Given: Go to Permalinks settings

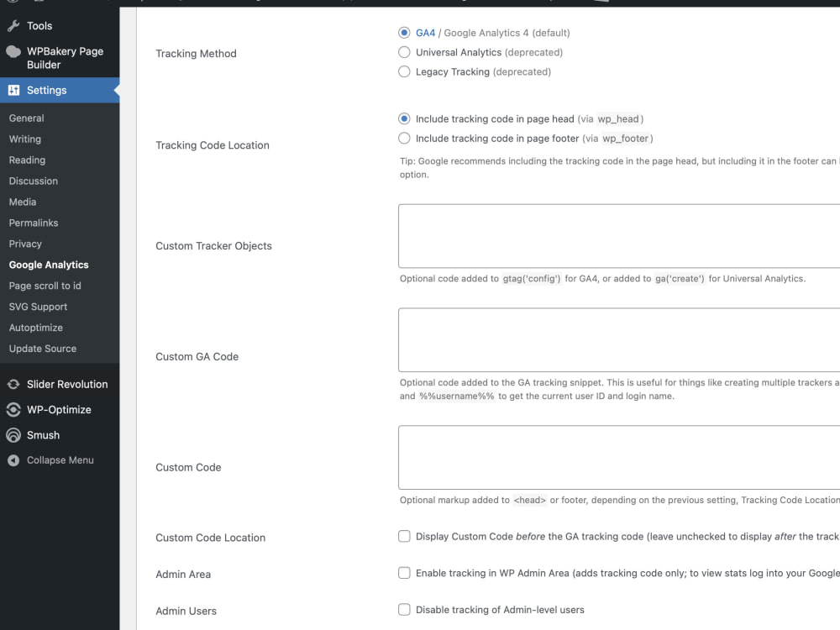Looking at the screenshot, I should pos(34,223).
